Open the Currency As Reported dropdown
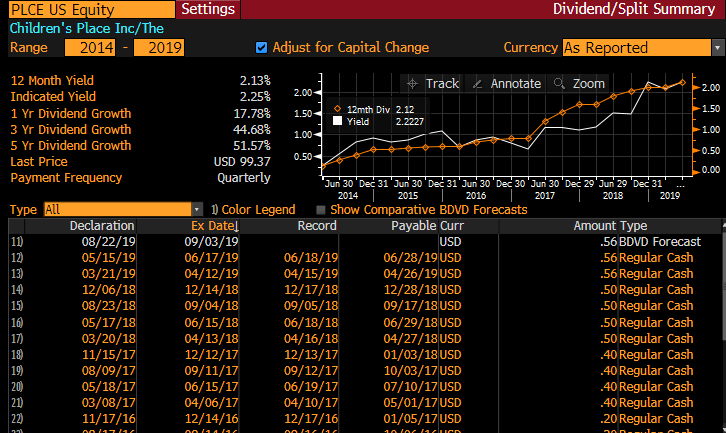Image resolution: width=726 pixels, height=433 pixels. 635,47
